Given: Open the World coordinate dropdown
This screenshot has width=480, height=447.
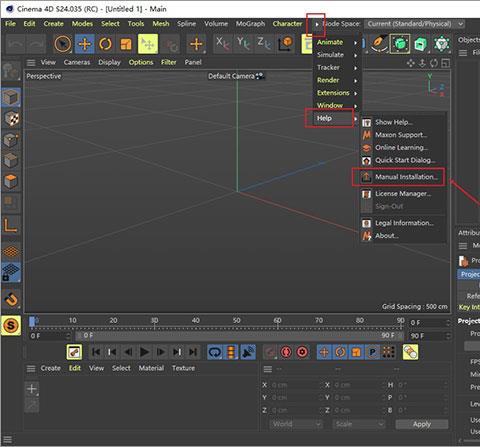Looking at the screenshot, I should tap(296, 424).
